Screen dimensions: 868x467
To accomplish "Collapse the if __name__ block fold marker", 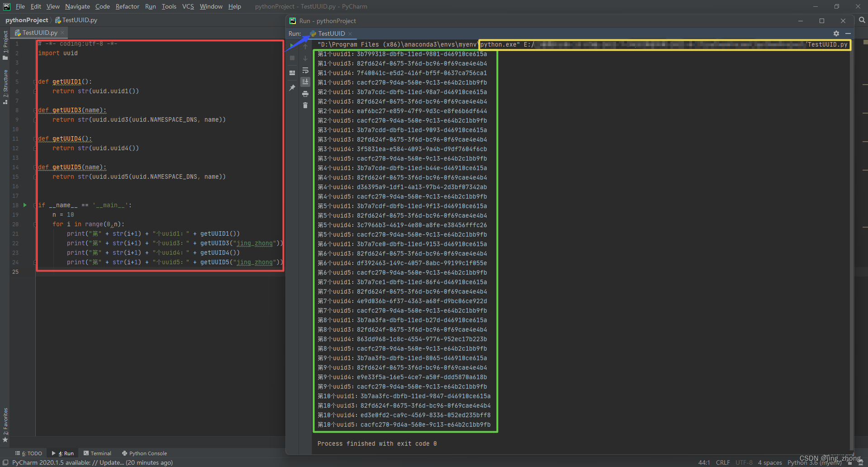I will click(35, 205).
